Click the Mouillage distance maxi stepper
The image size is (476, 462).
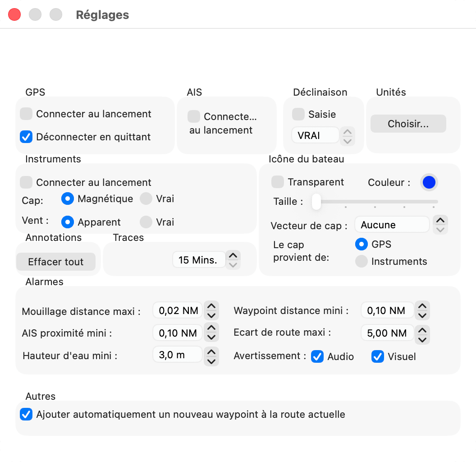point(211,311)
